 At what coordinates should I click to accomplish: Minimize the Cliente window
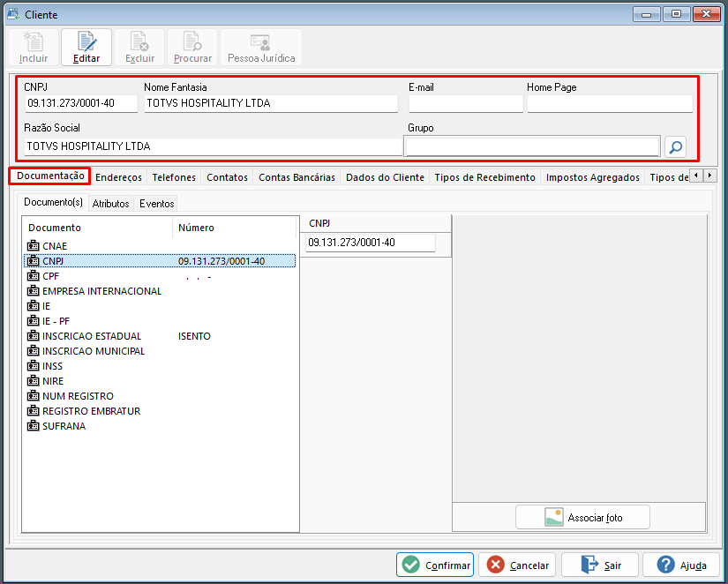(x=646, y=14)
